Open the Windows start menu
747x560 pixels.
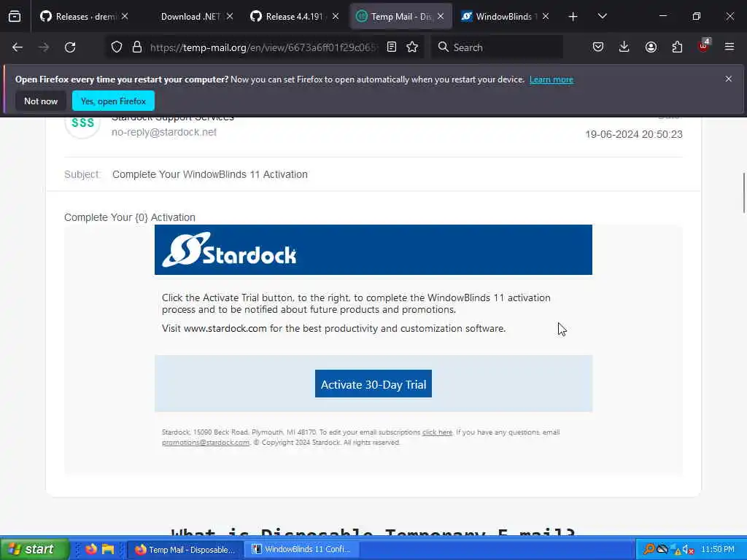pos(35,549)
